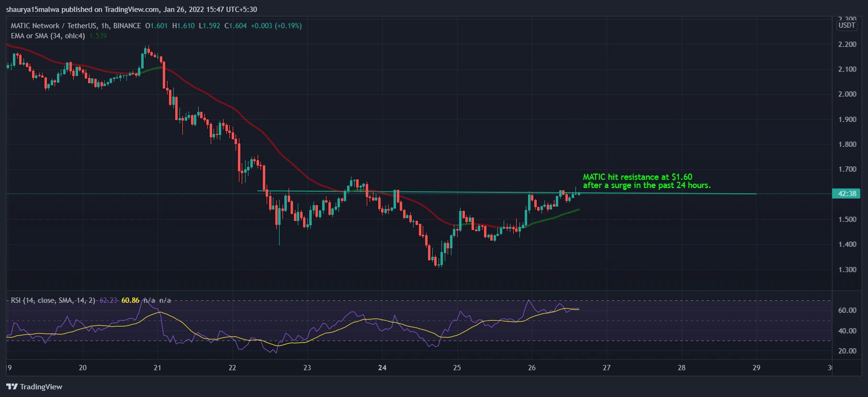Click date 27 on time axis
The width and height of the screenshot is (868, 397).
click(x=607, y=367)
